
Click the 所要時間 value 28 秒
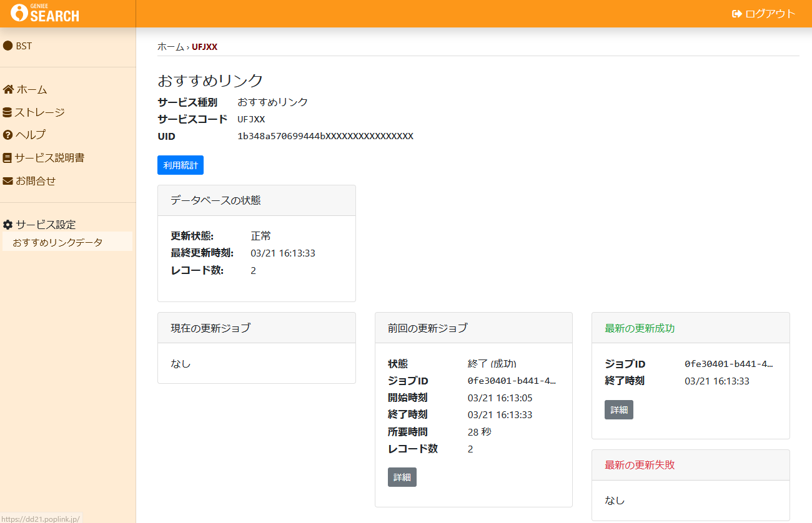pos(480,432)
